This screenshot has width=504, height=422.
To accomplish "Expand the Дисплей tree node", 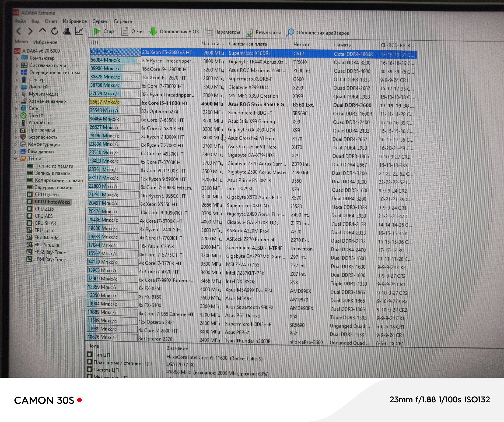I will (x=16, y=87).
